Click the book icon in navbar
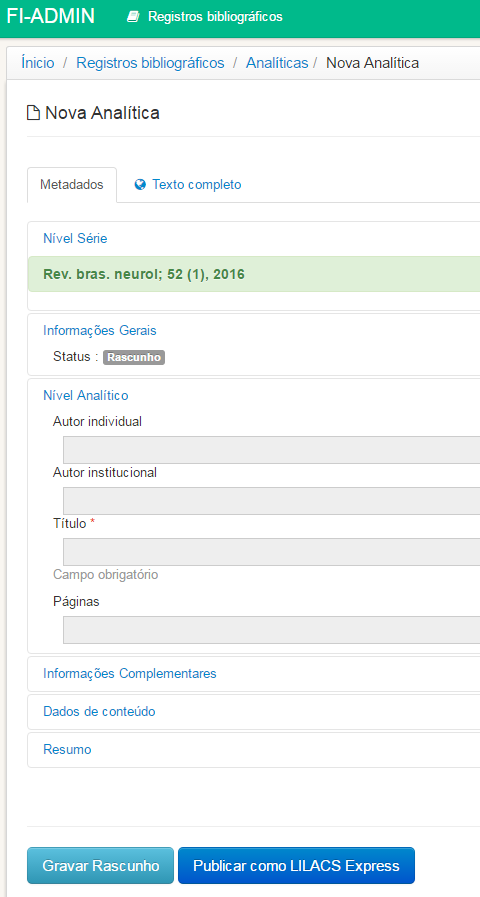This screenshot has width=480, height=897. pos(133,17)
